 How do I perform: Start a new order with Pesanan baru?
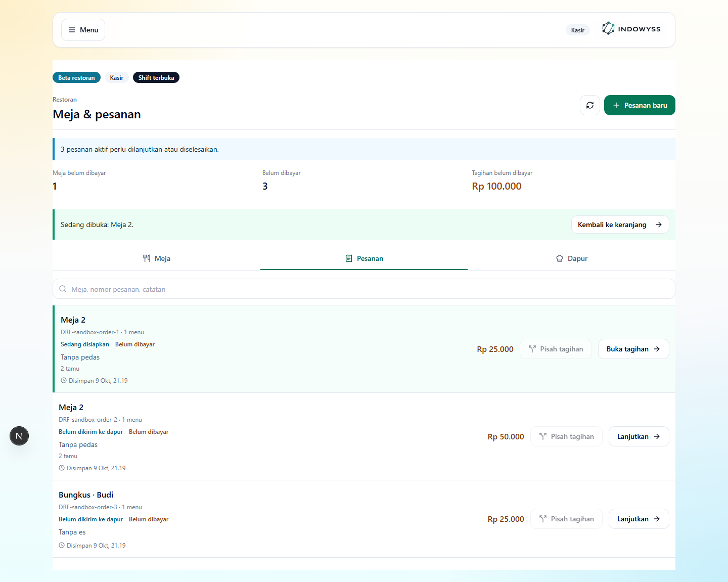(640, 105)
